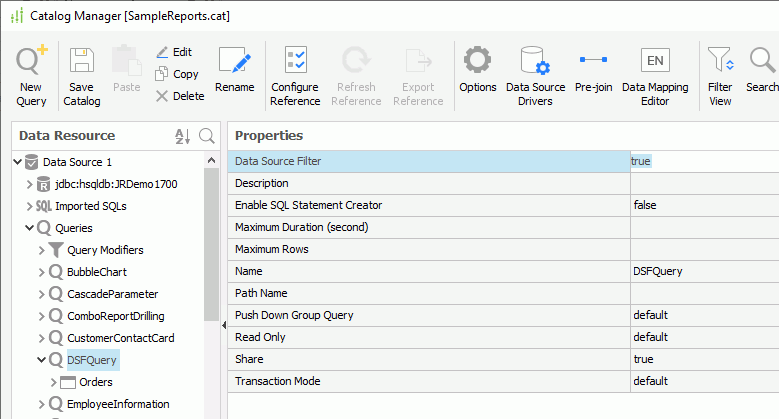Expand the EmployeeInformation query
This screenshot has height=419, width=779.
click(x=42, y=404)
